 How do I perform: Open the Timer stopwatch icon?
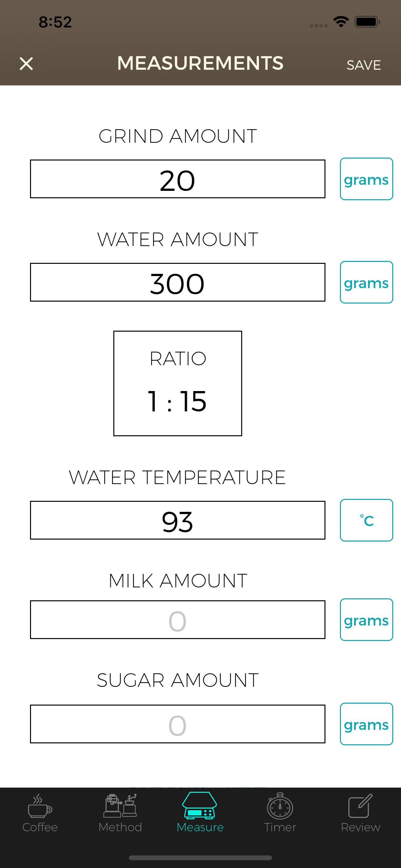[280, 806]
